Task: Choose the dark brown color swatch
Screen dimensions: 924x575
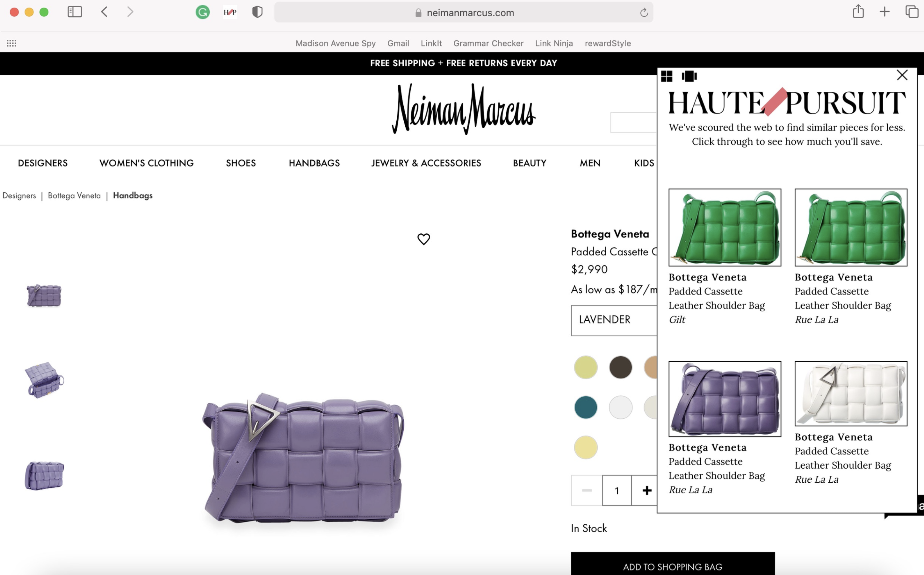Action: 621,367
